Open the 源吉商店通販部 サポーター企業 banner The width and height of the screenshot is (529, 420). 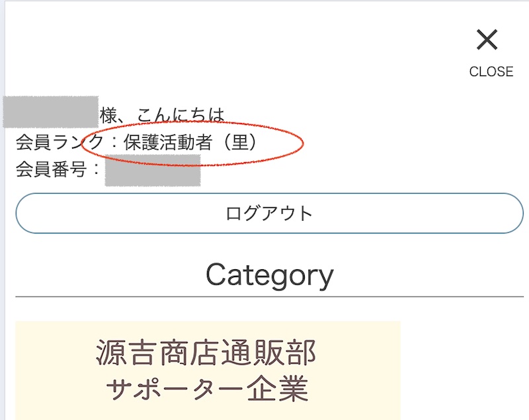point(207,370)
